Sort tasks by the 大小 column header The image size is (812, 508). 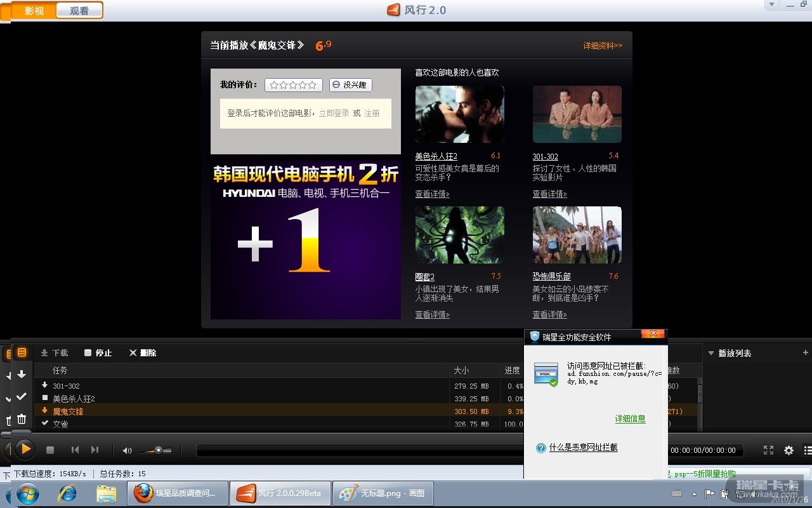point(462,370)
